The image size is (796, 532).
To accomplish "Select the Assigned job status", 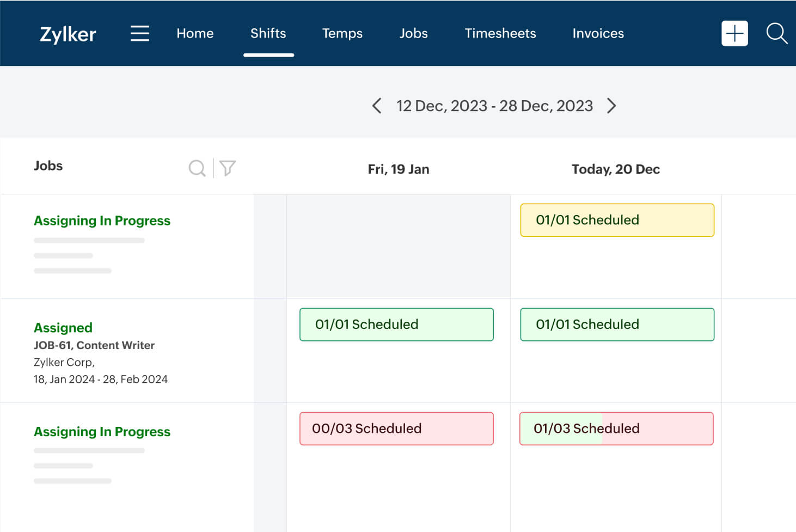I will pyautogui.click(x=63, y=328).
